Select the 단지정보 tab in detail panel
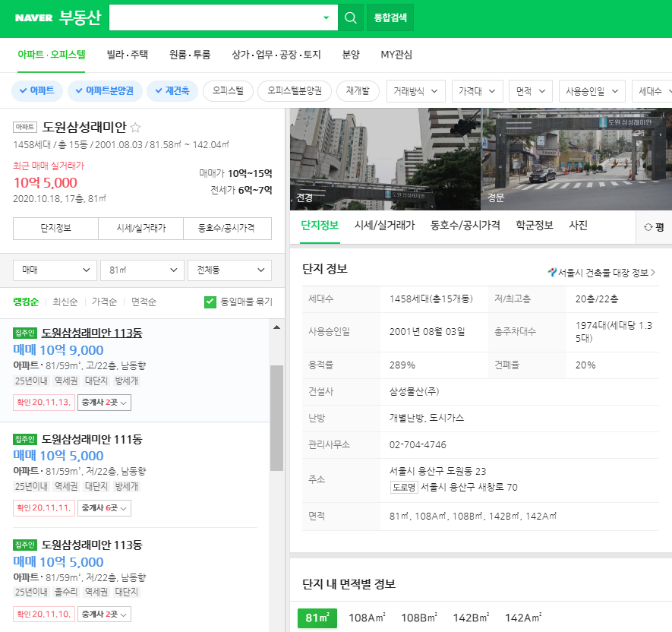The height and width of the screenshot is (632, 672). [x=320, y=226]
